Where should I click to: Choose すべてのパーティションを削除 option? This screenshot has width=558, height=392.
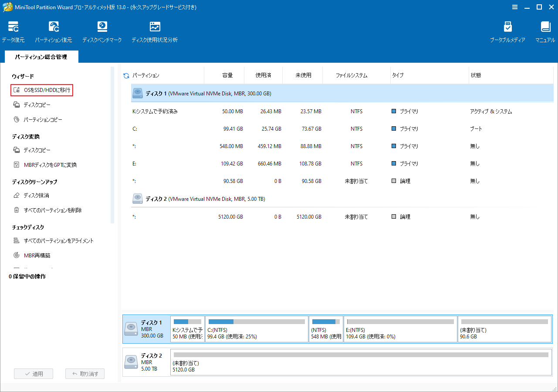tap(50, 210)
